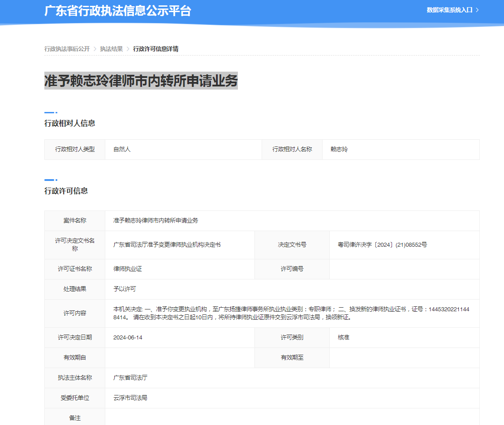Go to 行政执法事后公开 breadcrumb
The width and height of the screenshot is (504, 425).
pyautogui.click(x=67, y=49)
